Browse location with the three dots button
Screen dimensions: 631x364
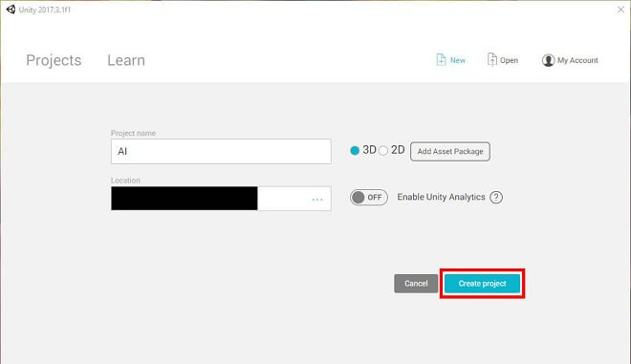[317, 199]
